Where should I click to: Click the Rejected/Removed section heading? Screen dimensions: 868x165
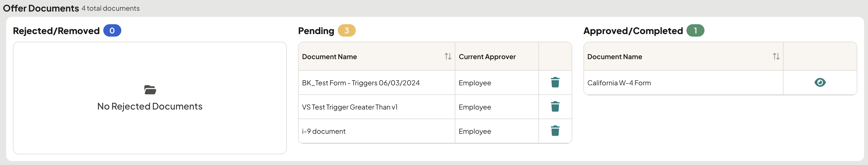click(x=56, y=31)
